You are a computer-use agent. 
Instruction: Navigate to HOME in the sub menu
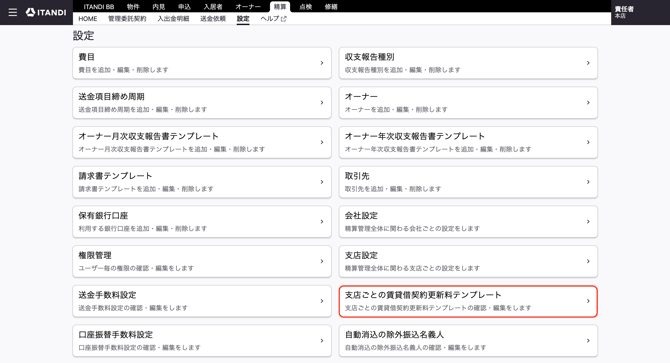pos(88,19)
